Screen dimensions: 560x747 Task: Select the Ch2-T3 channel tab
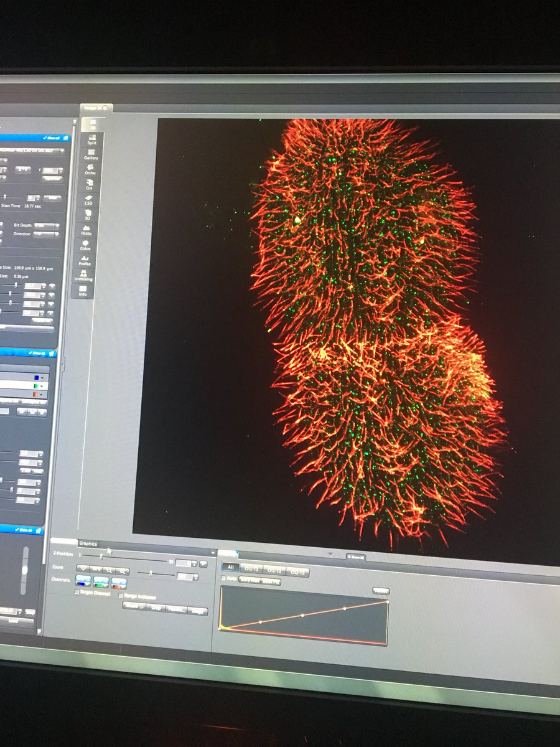pos(297,573)
